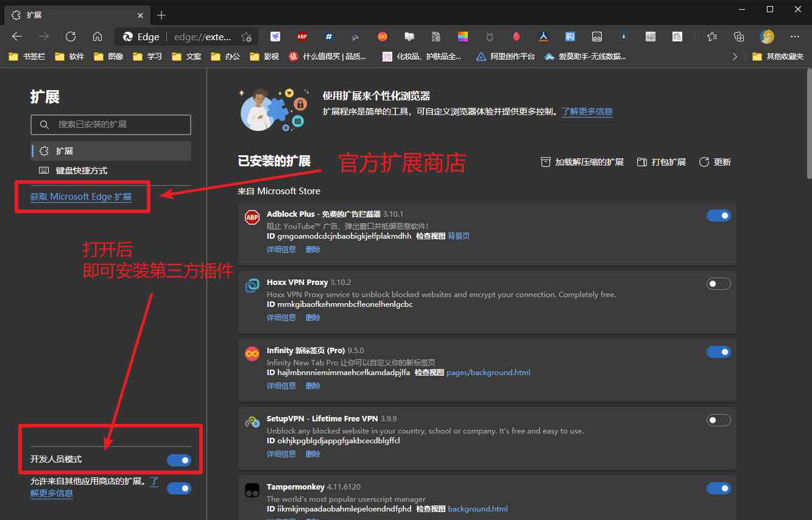Open the 其他收藏夹 folder
Image resolution: width=812 pixels, height=520 pixels.
778,56
